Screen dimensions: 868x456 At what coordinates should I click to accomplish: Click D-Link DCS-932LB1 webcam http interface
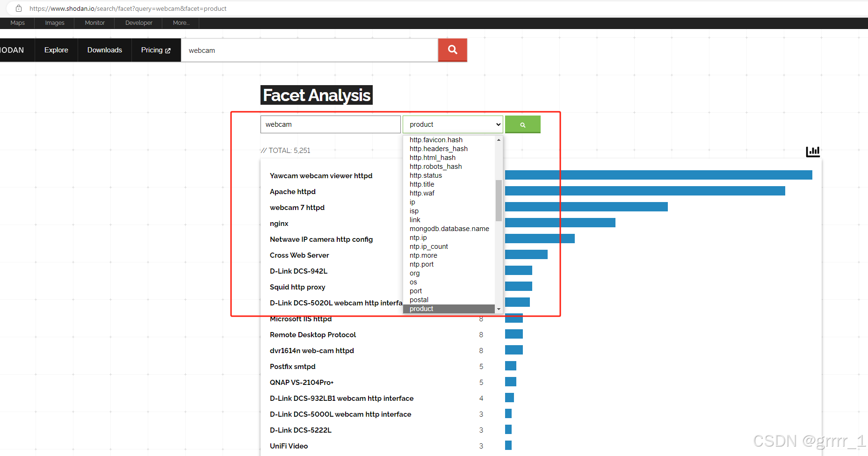pyautogui.click(x=342, y=398)
